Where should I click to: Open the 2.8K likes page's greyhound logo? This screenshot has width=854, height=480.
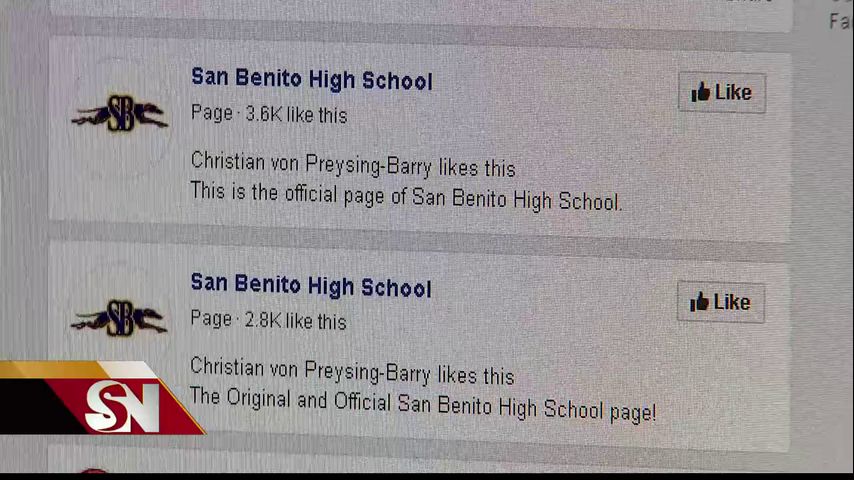(119, 318)
